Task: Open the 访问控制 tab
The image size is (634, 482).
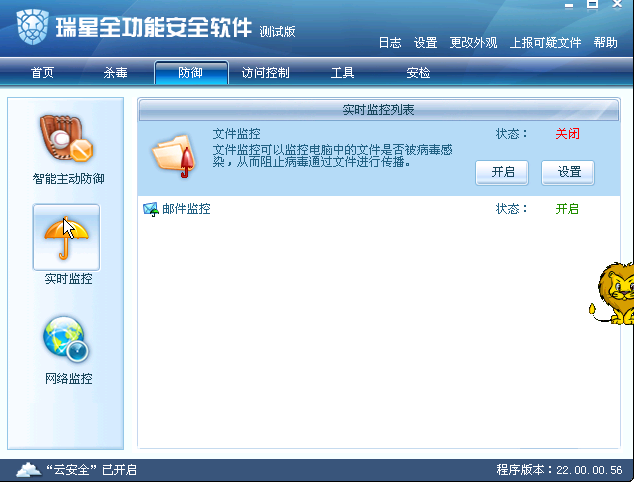Action: click(x=266, y=73)
